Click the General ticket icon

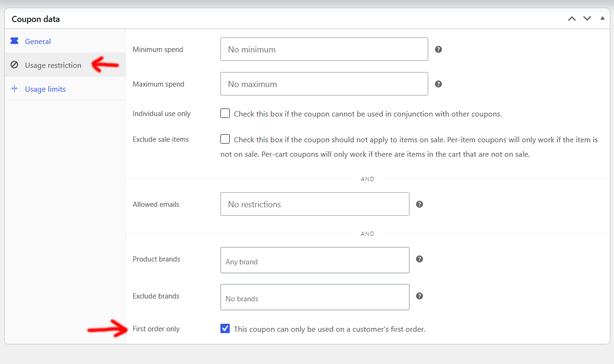[x=15, y=41]
